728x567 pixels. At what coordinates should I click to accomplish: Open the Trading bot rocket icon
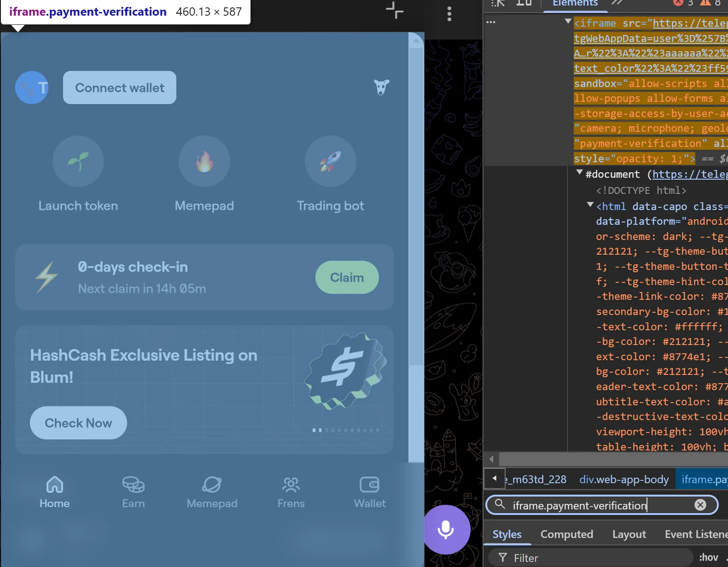tap(330, 161)
